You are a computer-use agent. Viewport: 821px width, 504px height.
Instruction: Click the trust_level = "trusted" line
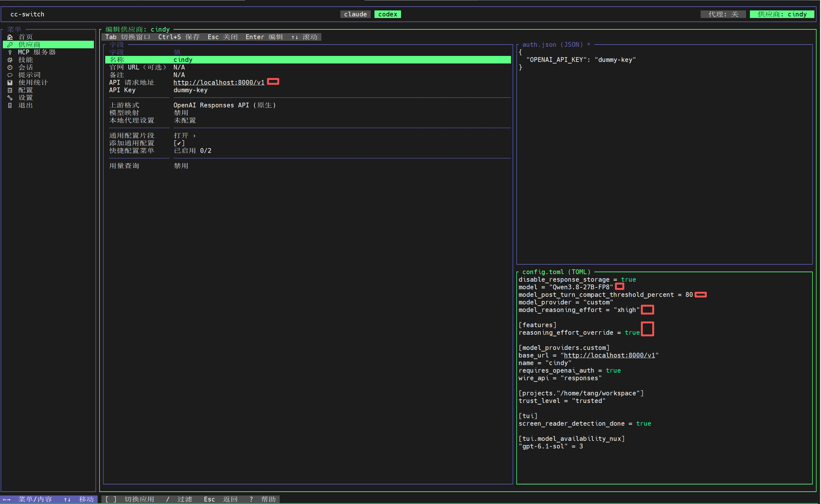click(x=562, y=401)
